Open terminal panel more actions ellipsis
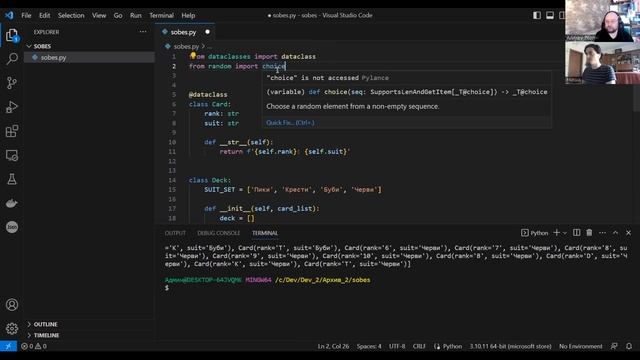Image resolution: width=640 pixels, height=360 pixels. pyautogui.click(x=602, y=233)
